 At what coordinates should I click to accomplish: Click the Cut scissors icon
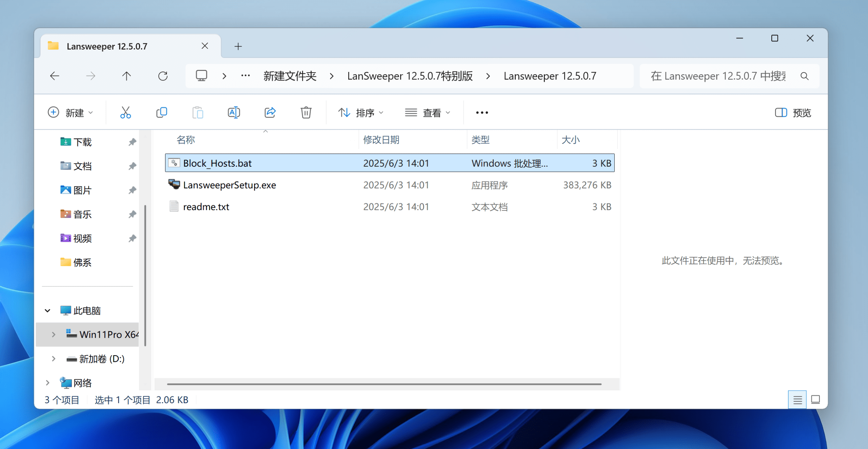[125, 112]
